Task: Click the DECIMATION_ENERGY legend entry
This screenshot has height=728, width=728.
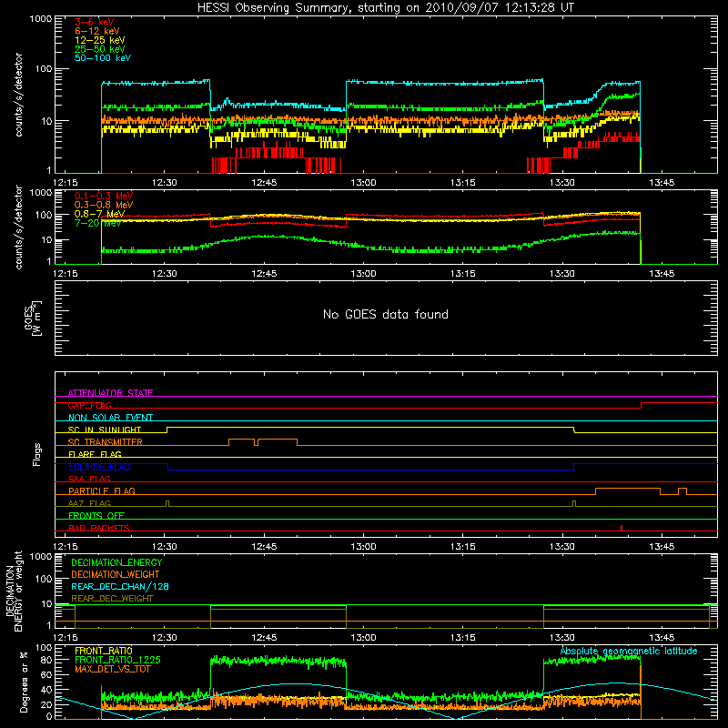Action: [x=116, y=562]
